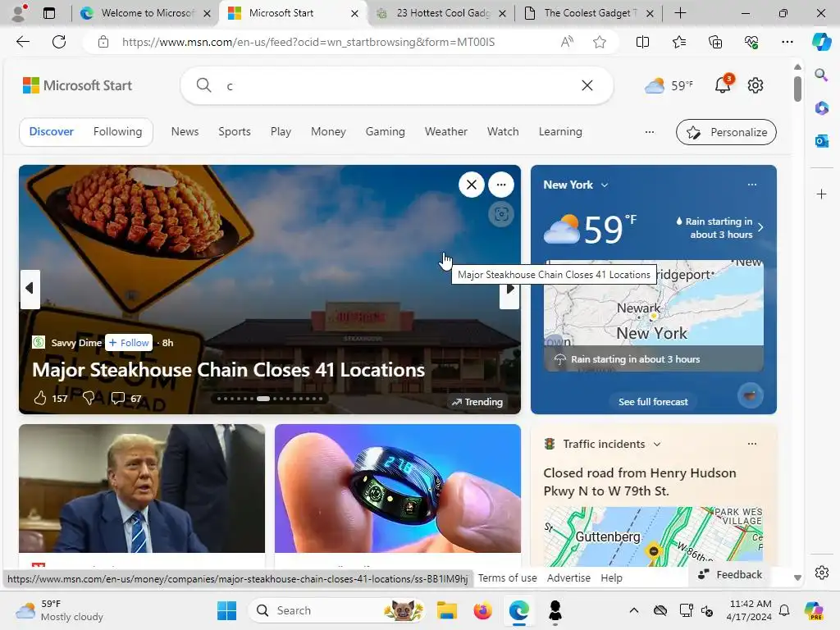The width and height of the screenshot is (840, 630).
Task: Open the Tab actions menu icon
Action: point(48,13)
